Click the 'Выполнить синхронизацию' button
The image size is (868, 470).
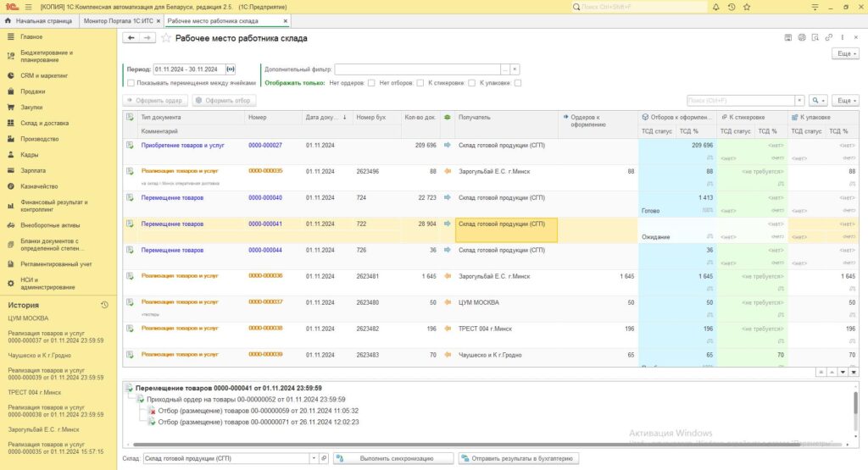pyautogui.click(x=393, y=458)
